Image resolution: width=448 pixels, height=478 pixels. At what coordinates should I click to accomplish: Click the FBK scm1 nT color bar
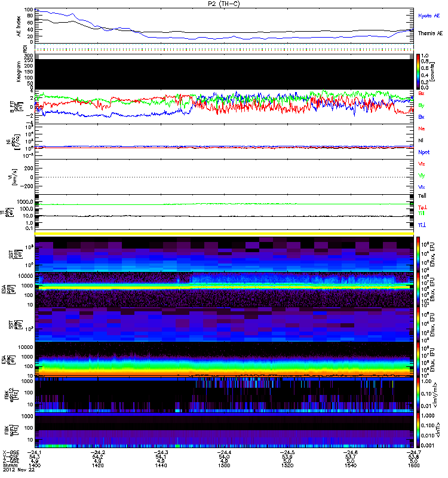(418, 430)
